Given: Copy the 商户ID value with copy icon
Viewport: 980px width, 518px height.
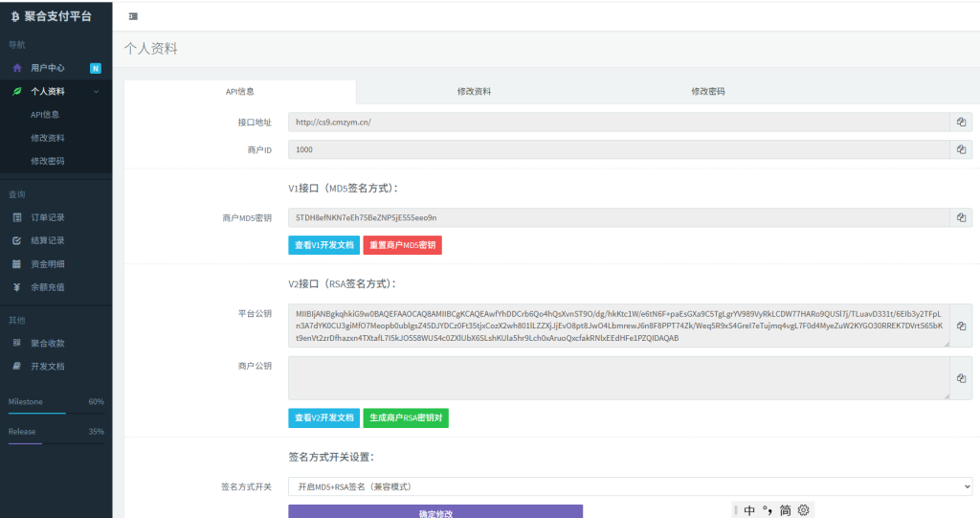Looking at the screenshot, I should 961,150.
